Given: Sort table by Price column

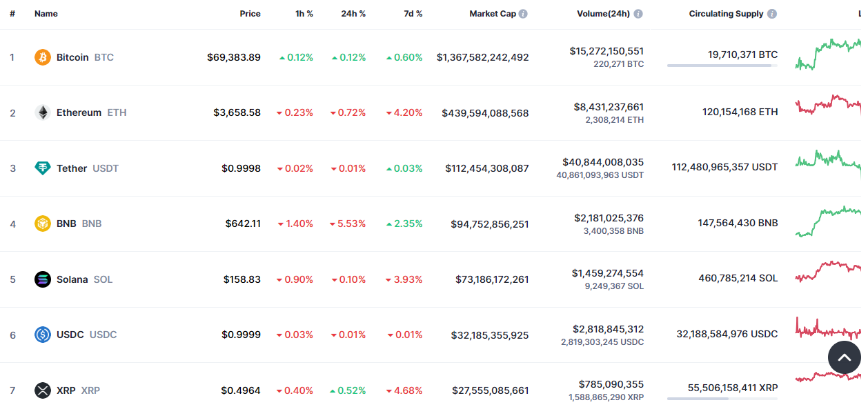Looking at the screenshot, I should pos(250,14).
